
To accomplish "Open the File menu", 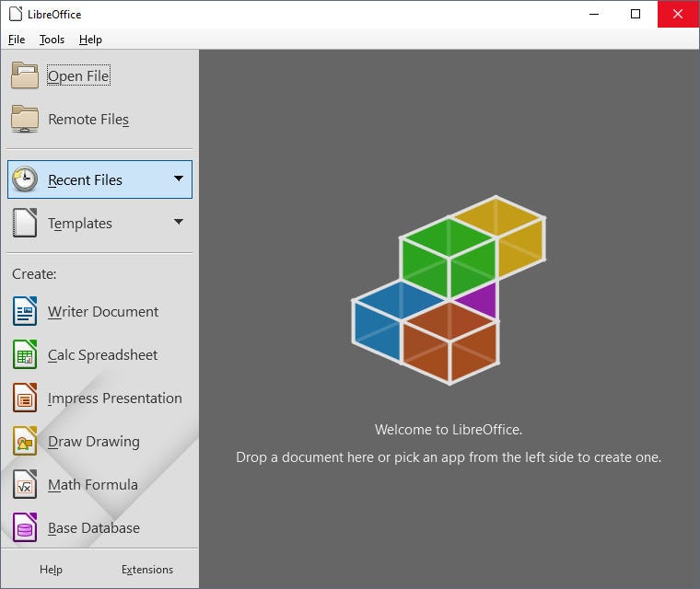I will coord(17,40).
